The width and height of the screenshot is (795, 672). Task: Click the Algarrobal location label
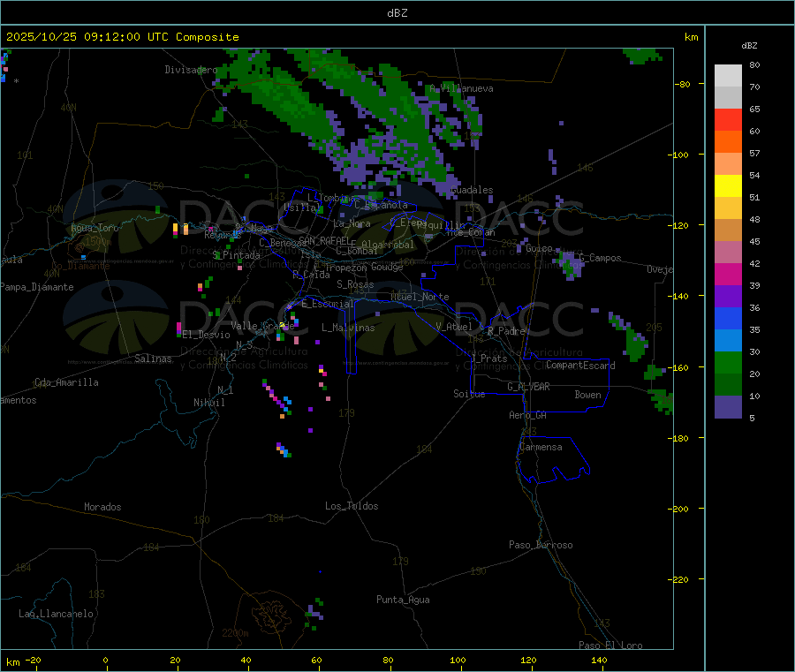(388, 245)
